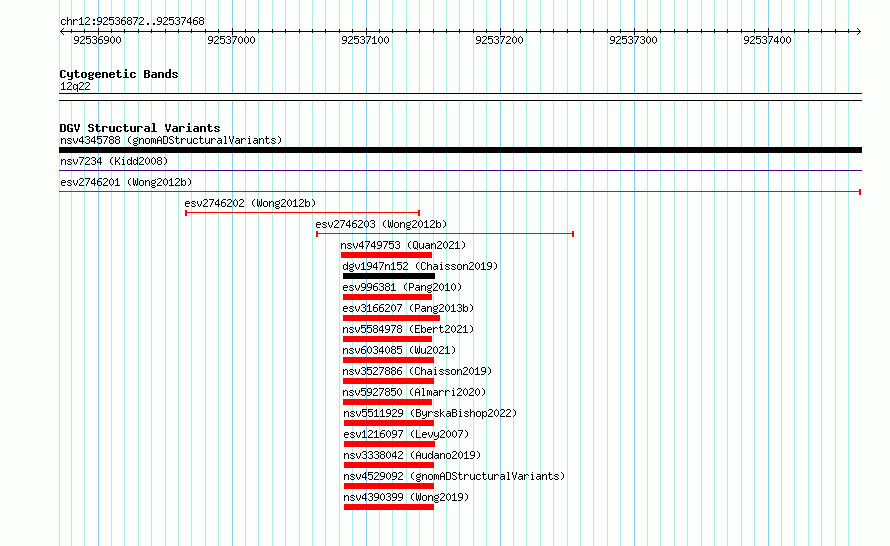Viewport: 890px width, 546px height.
Task: Open dgv1947n152 (Chaisson2019) variant label
Action: coord(420,266)
